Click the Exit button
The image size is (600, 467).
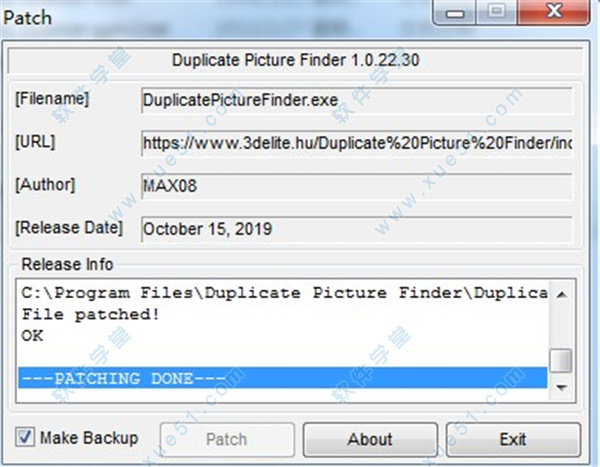point(513,439)
